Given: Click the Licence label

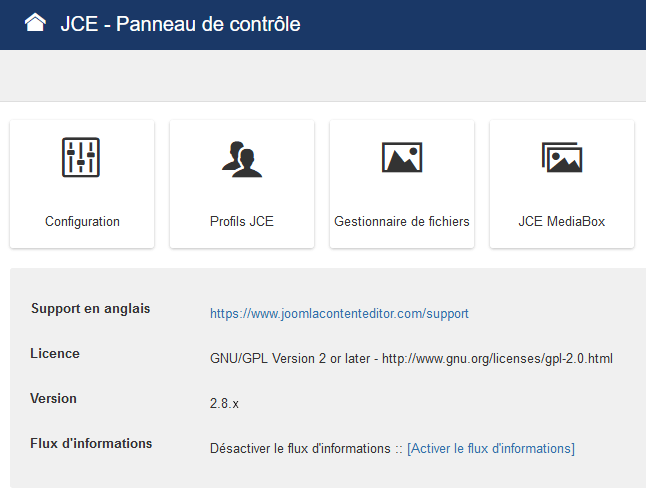Looking at the screenshot, I should tap(55, 353).
